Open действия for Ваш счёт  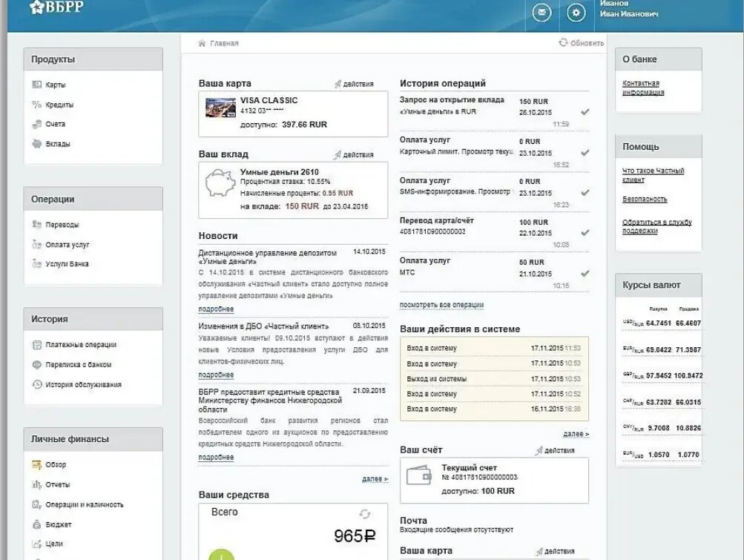coord(555,450)
